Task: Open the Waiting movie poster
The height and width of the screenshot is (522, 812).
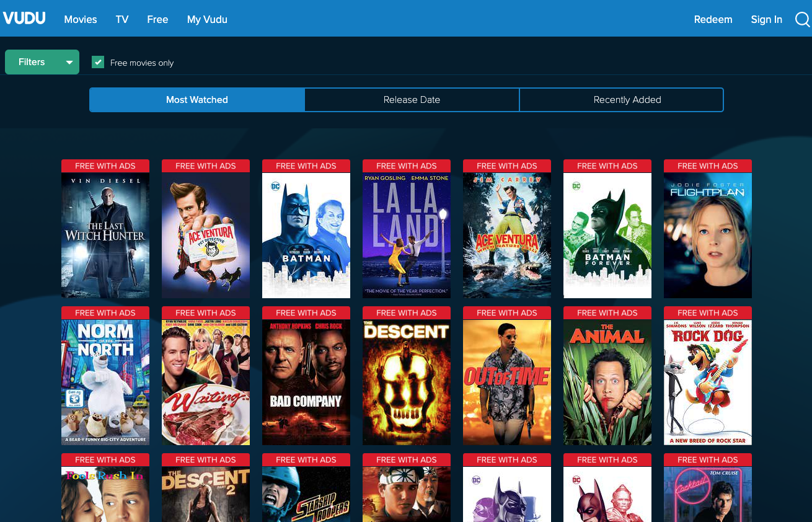Action: [x=206, y=383]
